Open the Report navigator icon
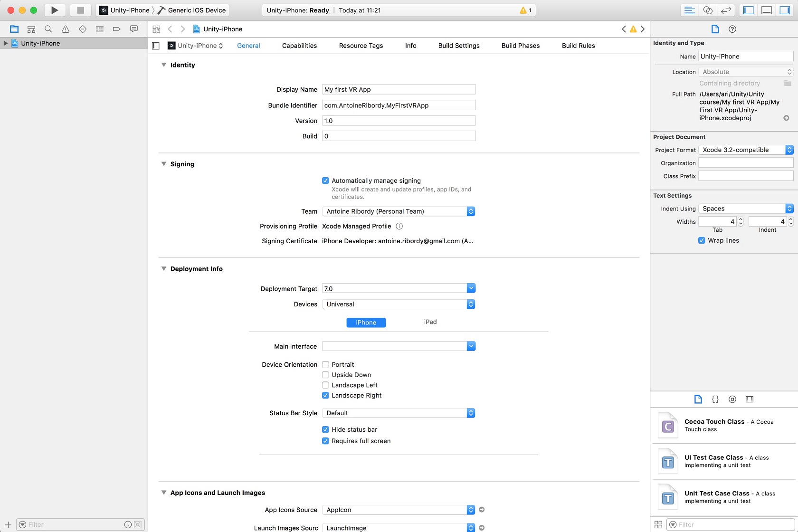The width and height of the screenshot is (798, 532). coord(134,29)
